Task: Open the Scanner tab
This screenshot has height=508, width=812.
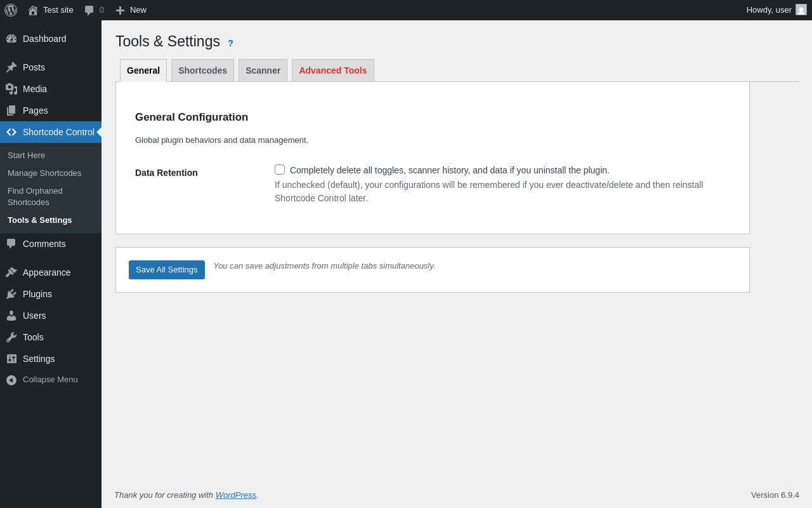Action: (x=263, y=70)
